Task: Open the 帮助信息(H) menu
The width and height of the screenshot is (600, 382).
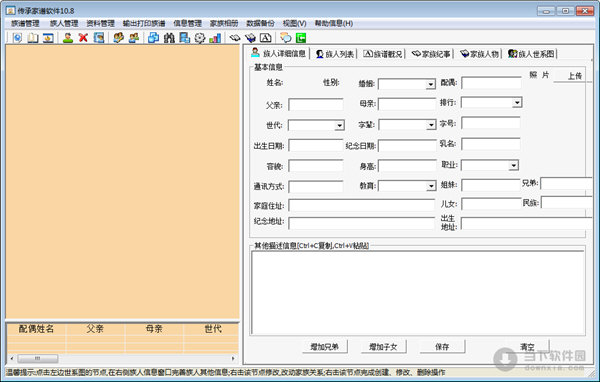Action: pos(334,23)
